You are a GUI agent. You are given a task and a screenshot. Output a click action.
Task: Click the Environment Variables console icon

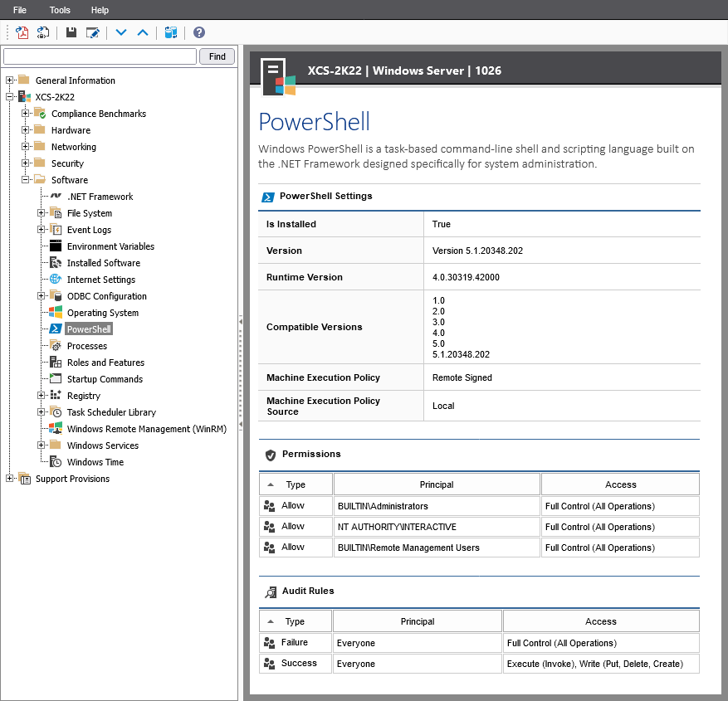[56, 246]
